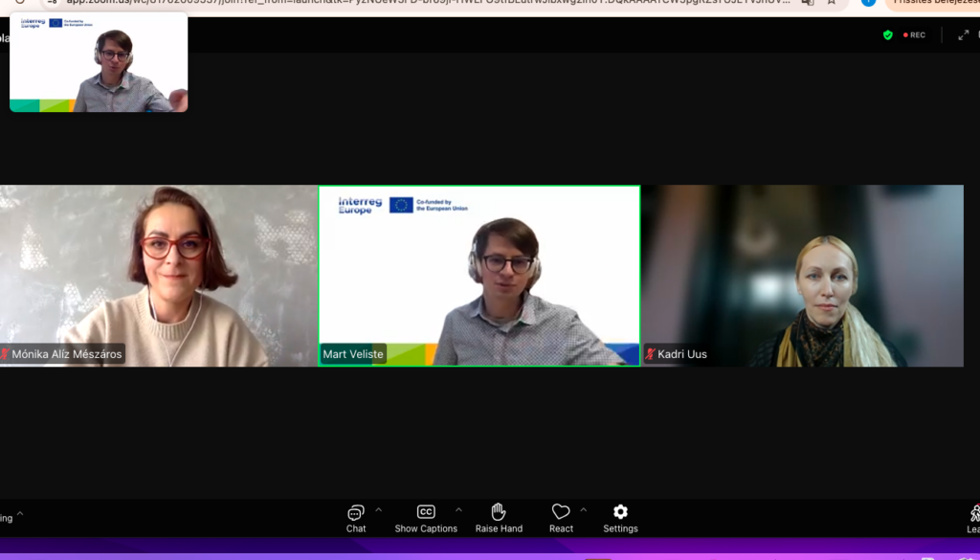Click the REC recording indicator
This screenshot has width=980, height=560.
coord(914,35)
